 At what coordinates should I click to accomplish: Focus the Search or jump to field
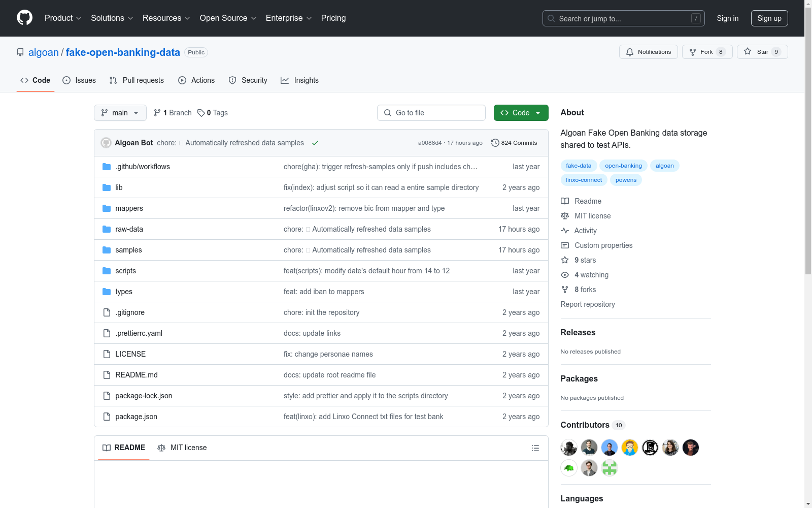624,18
